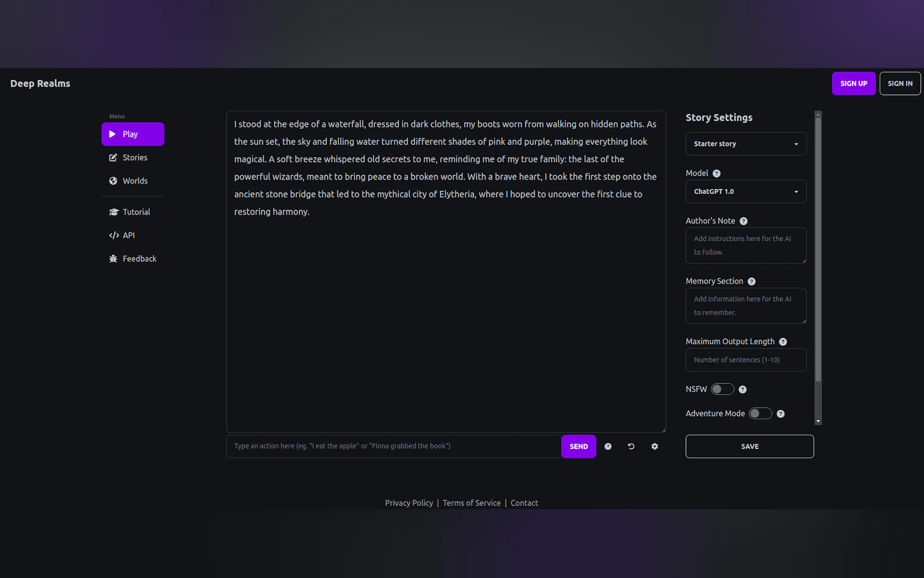This screenshot has height=578, width=924.
Task: Focus the Maximum Output Length field
Action: coord(746,360)
